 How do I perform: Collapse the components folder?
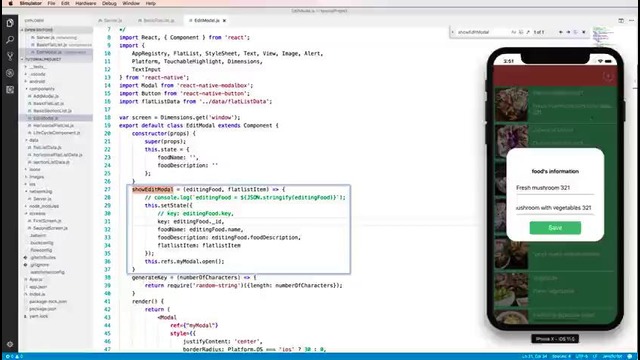pyautogui.click(x=42, y=89)
